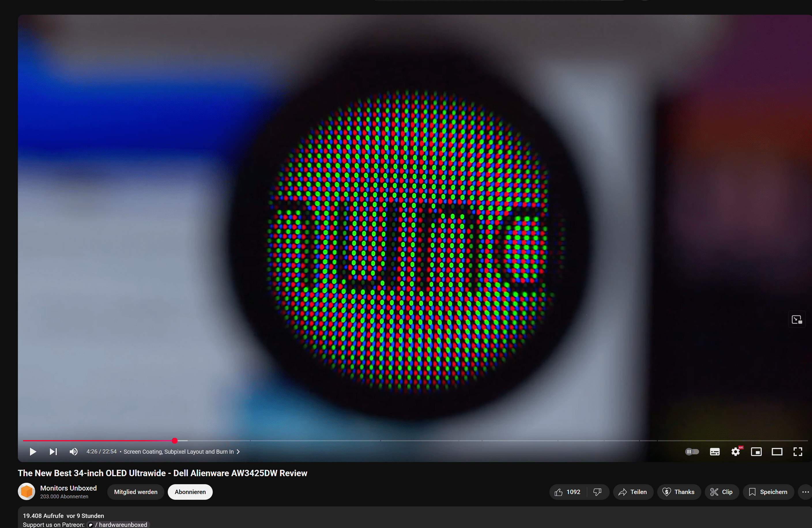Enter fullscreen mode
The image size is (812, 528).
[x=798, y=452]
